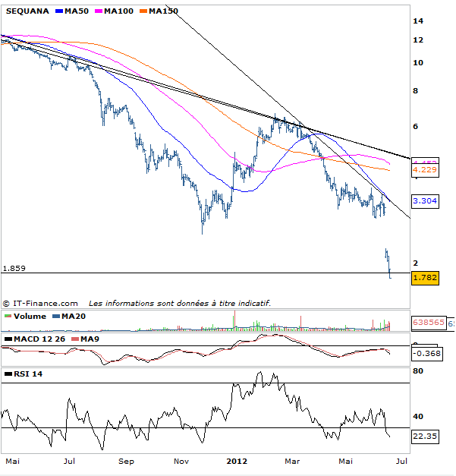
Task: Select the 22.35 RSI value label
Action: (425, 435)
